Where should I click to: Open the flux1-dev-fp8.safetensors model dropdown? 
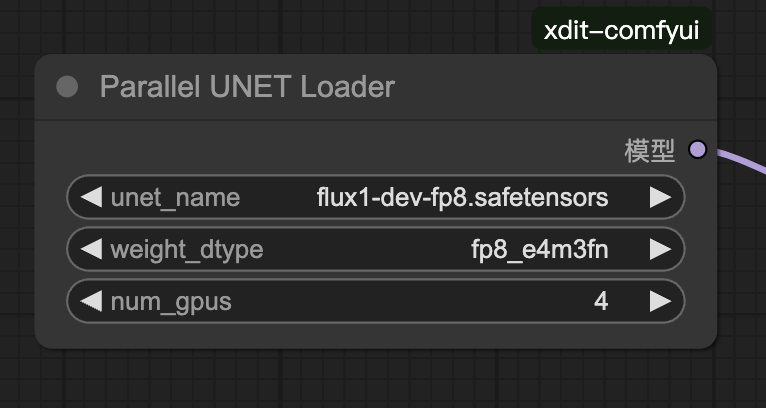(462, 197)
